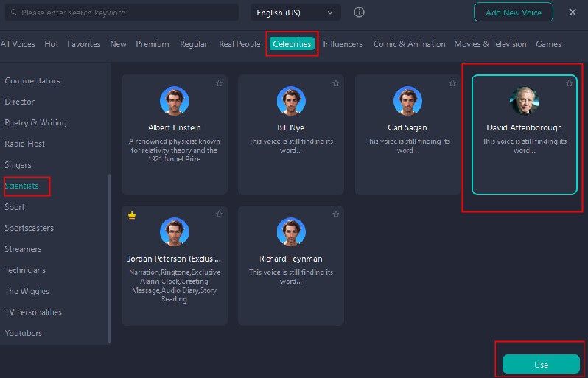
Task: Select Sportscasters in the sidebar list
Action: tap(29, 228)
